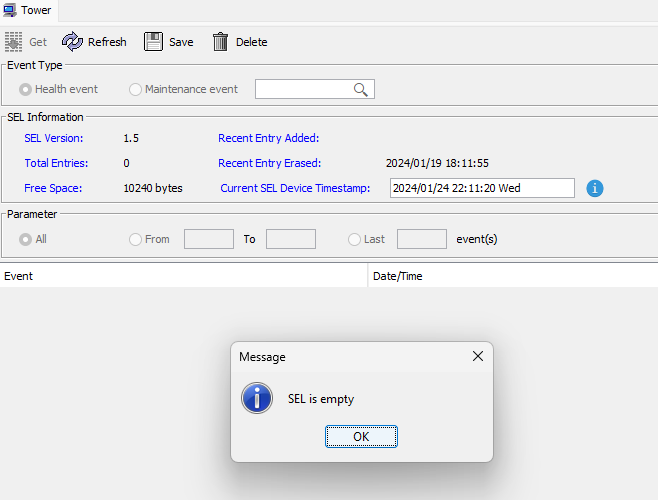This screenshot has height=500, width=658.
Task: Select the From range radio button
Action: [x=135, y=239]
